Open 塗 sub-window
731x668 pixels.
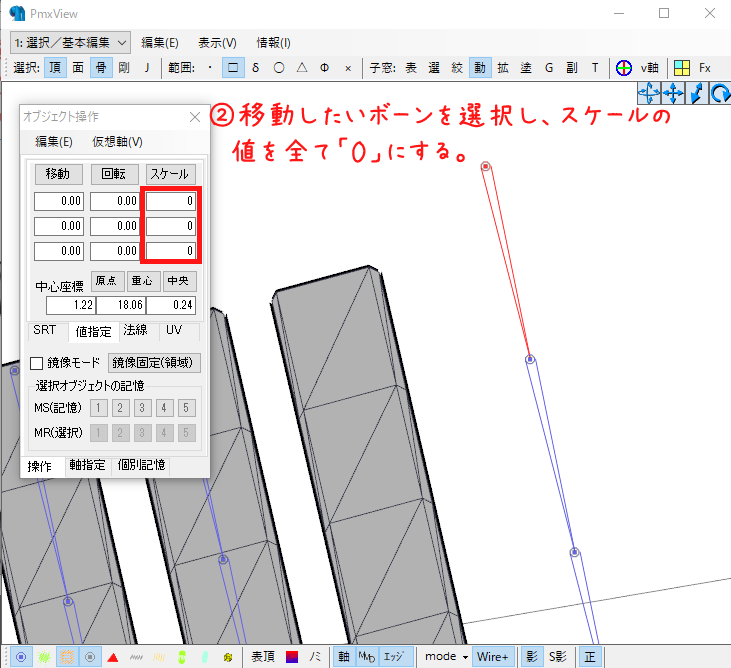[x=526, y=68]
